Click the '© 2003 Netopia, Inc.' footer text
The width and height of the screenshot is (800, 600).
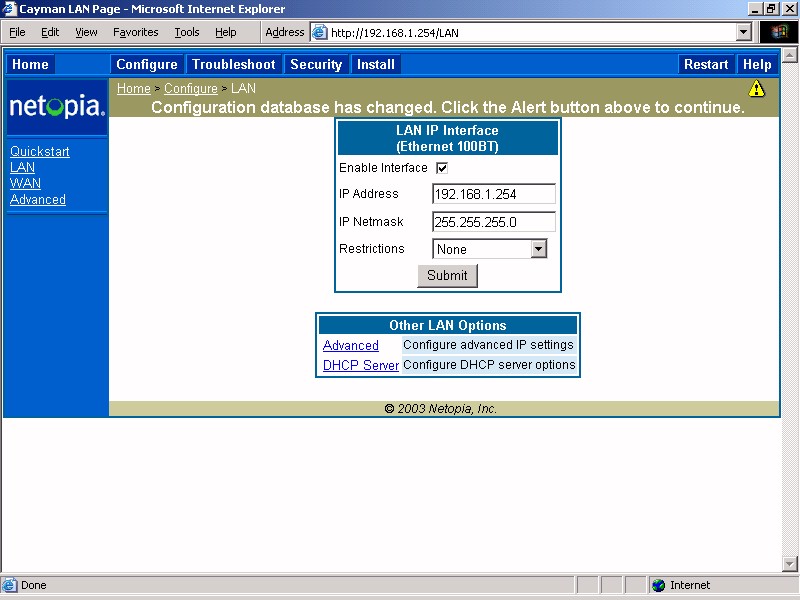click(x=440, y=409)
